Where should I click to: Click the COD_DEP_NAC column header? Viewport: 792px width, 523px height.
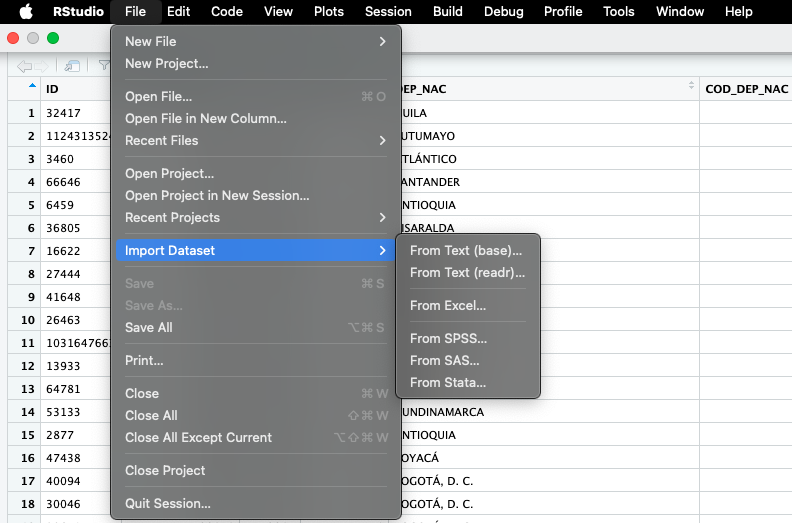tap(747, 89)
